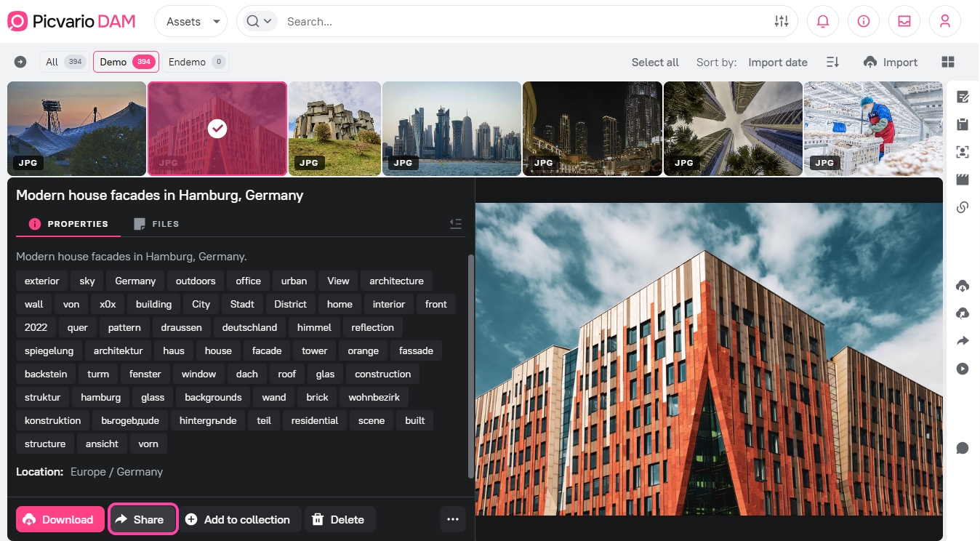Click the notifications bell icon
Viewport: 980px width, 541px height.
pos(823,22)
